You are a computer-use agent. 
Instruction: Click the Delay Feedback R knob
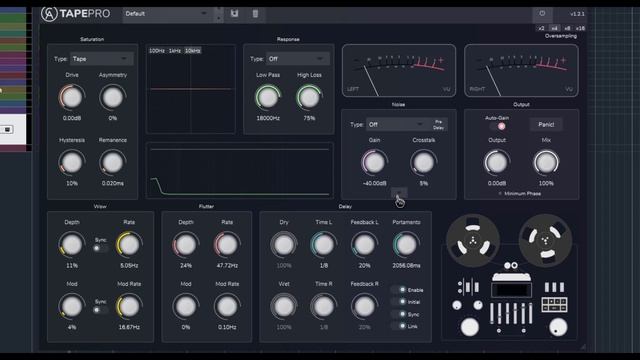click(x=364, y=306)
